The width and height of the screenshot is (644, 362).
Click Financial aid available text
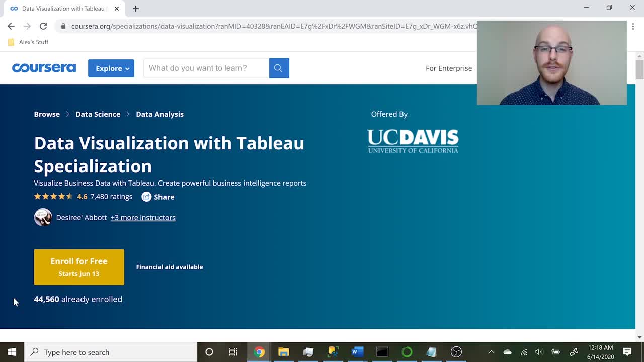click(170, 267)
